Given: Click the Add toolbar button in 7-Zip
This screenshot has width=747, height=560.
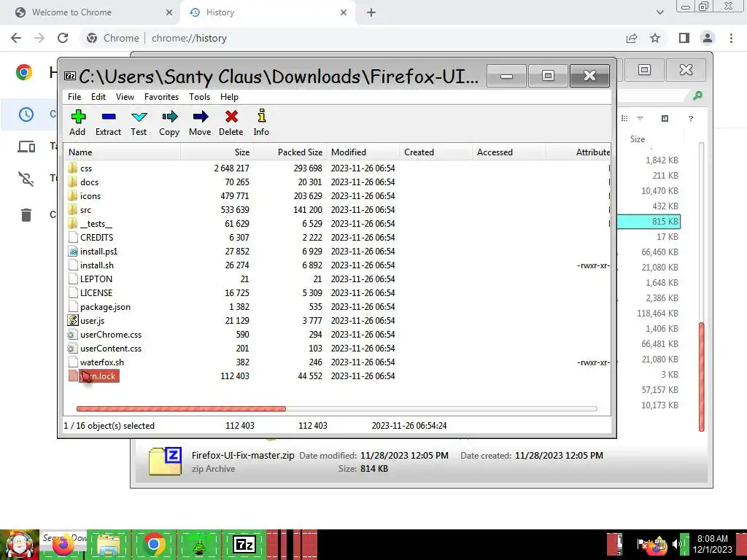Looking at the screenshot, I should [x=77, y=122].
